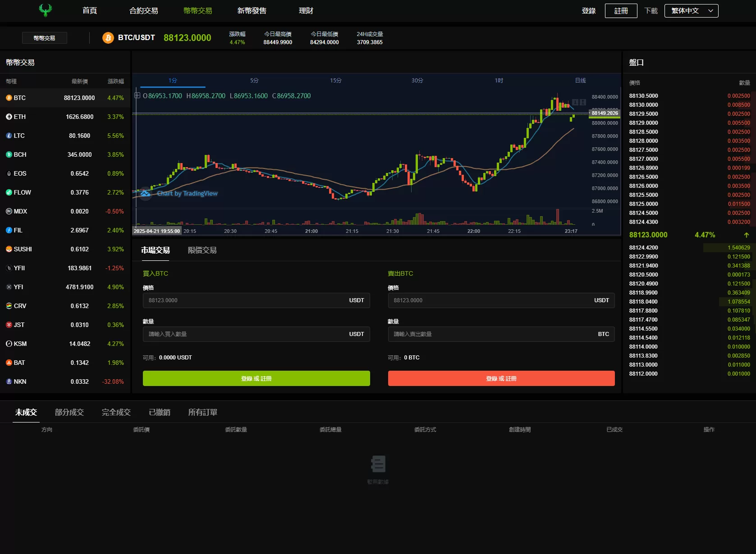The height and width of the screenshot is (554, 756).
Task: Click the FLOW coin icon
Action: click(9, 192)
